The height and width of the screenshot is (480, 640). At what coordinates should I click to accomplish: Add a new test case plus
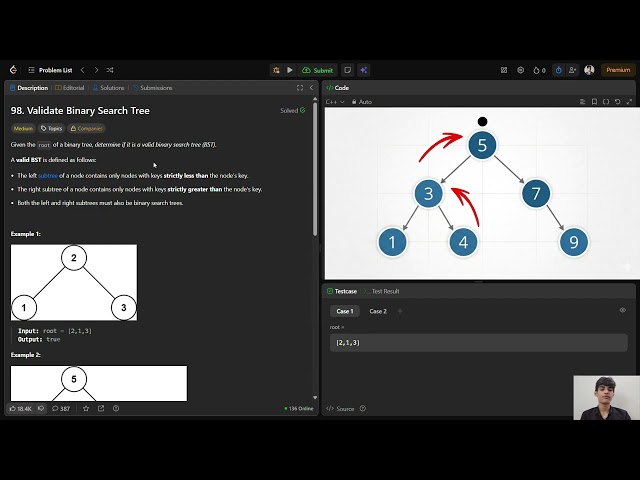click(x=400, y=311)
